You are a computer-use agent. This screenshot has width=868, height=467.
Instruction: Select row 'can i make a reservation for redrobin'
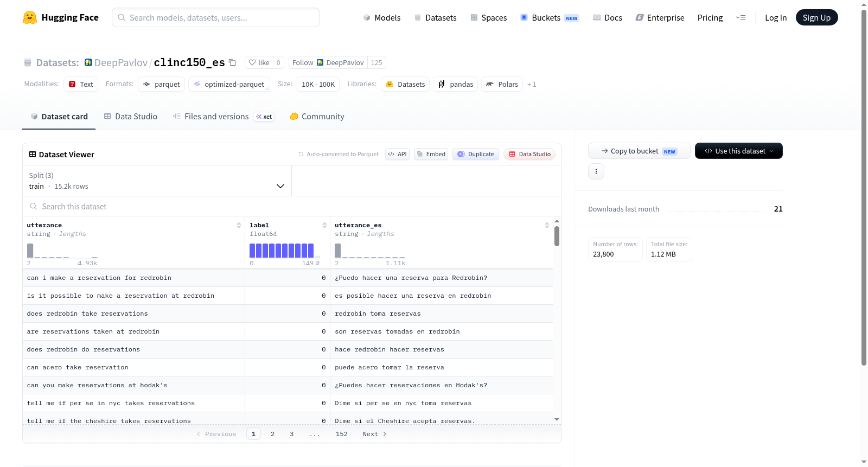[x=288, y=278]
